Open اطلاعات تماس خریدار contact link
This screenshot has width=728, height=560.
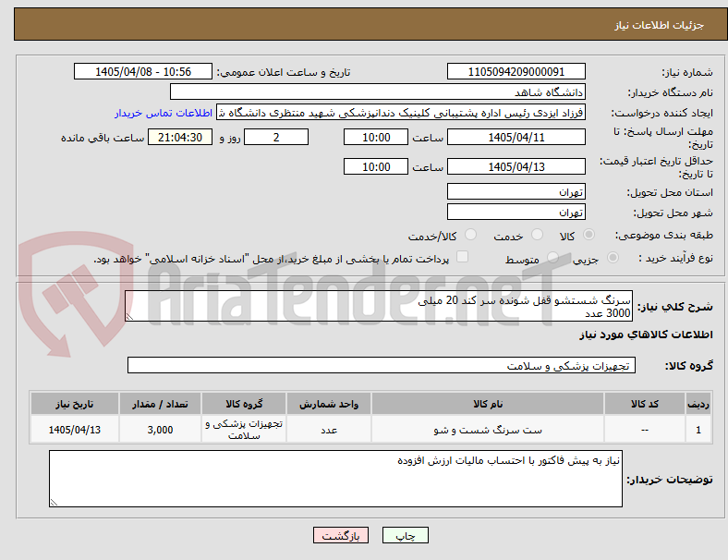click(164, 113)
